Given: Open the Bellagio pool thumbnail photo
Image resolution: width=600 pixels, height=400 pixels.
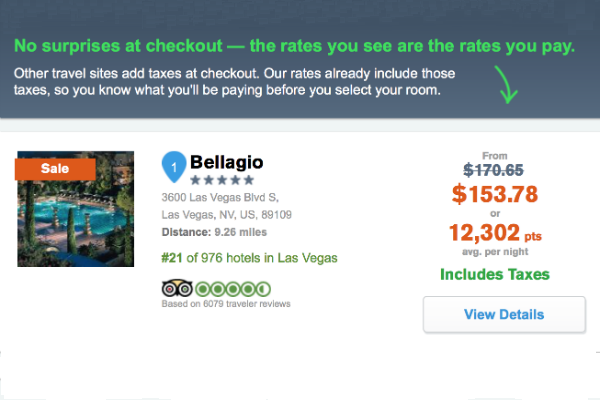Looking at the screenshot, I should point(76,209).
